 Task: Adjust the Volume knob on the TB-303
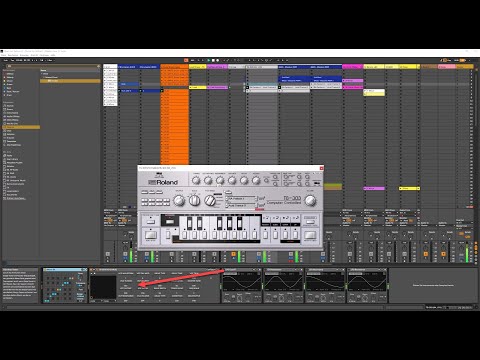[x=310, y=200]
